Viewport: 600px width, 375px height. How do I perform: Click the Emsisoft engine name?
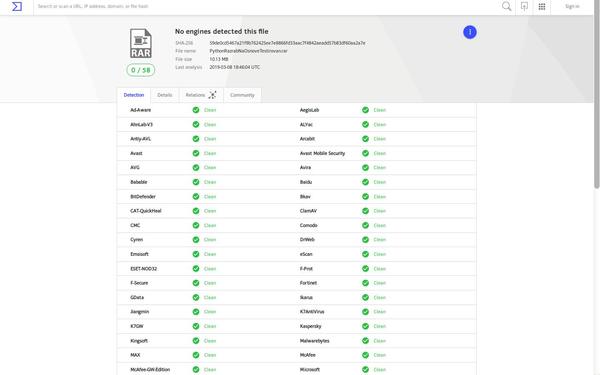click(x=139, y=254)
